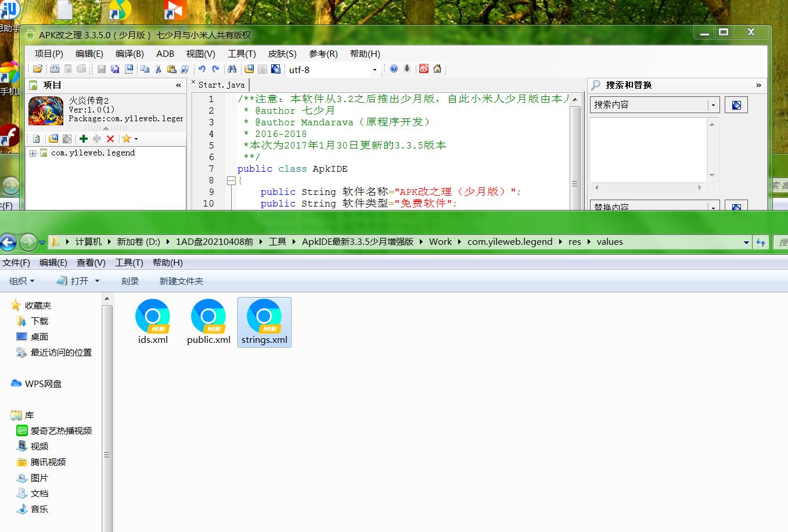This screenshot has height=532, width=788.
Task: Click the undo arrow in toolbar
Action: 202,69
